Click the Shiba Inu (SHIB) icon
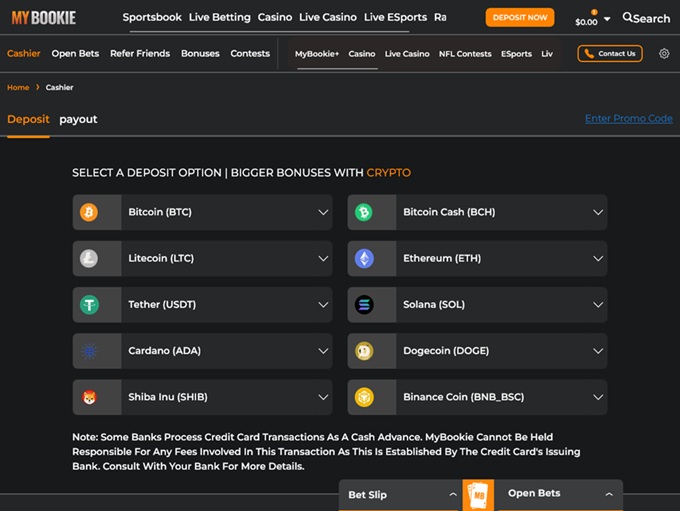This screenshot has height=511, width=680. [89, 397]
